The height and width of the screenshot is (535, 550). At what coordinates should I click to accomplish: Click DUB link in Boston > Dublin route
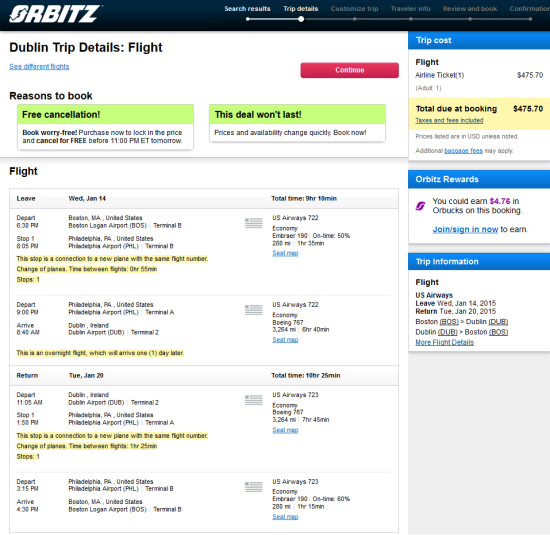pos(498,322)
